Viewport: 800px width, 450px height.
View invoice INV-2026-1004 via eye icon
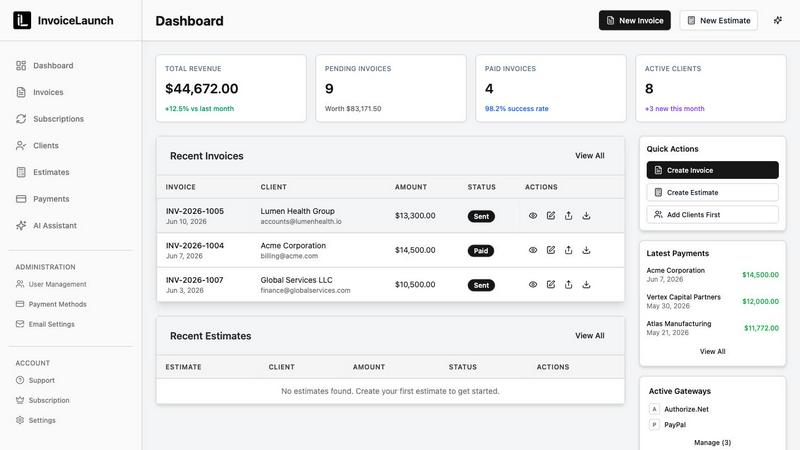[x=533, y=250]
